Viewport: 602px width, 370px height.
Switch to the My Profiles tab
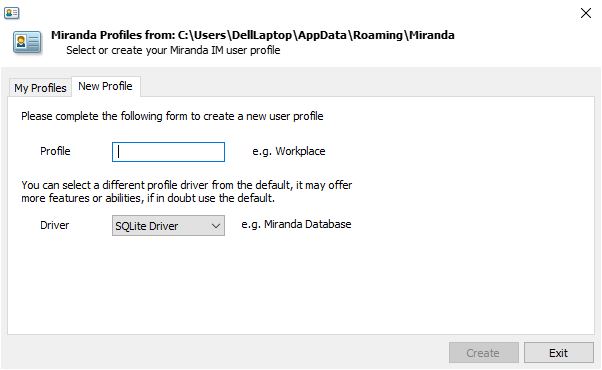[x=40, y=88]
